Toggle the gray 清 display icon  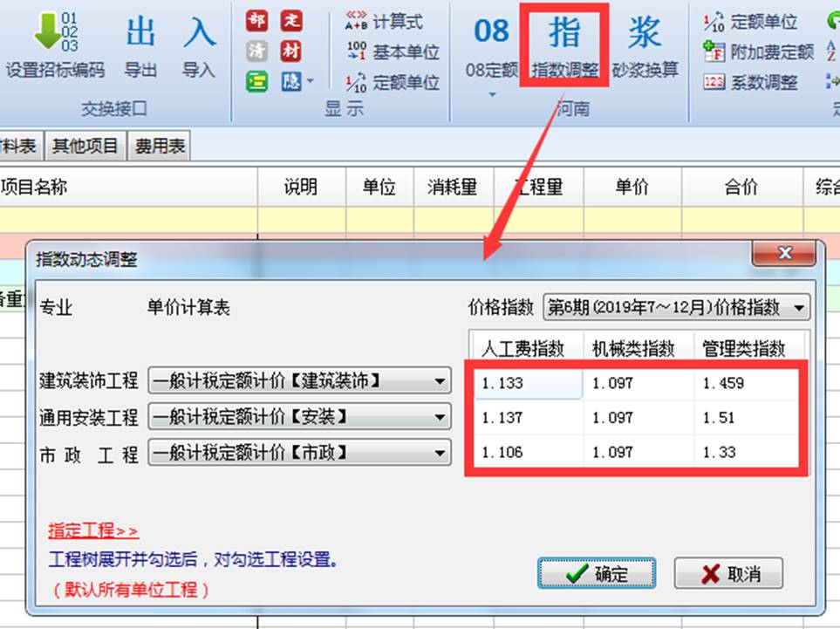[x=256, y=51]
